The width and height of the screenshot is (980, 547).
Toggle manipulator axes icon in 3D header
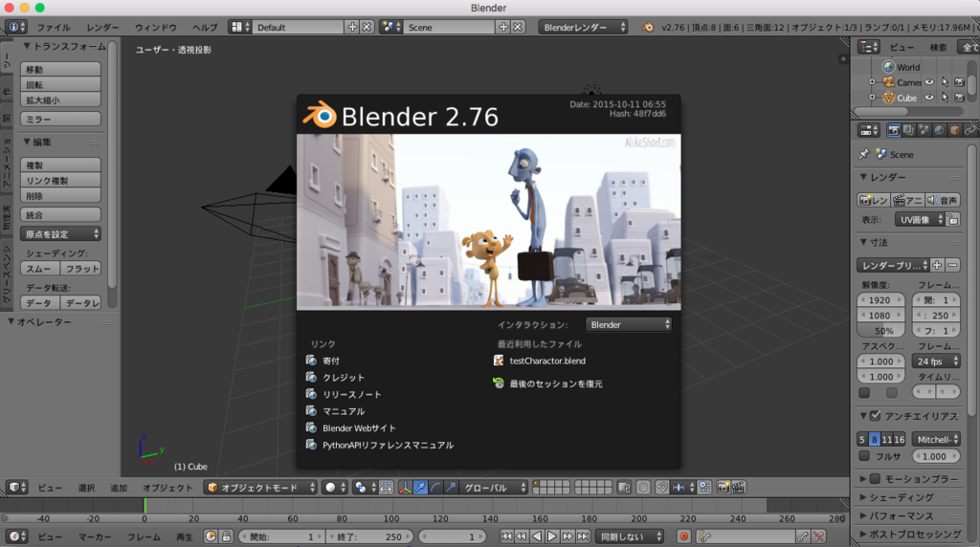(405, 488)
